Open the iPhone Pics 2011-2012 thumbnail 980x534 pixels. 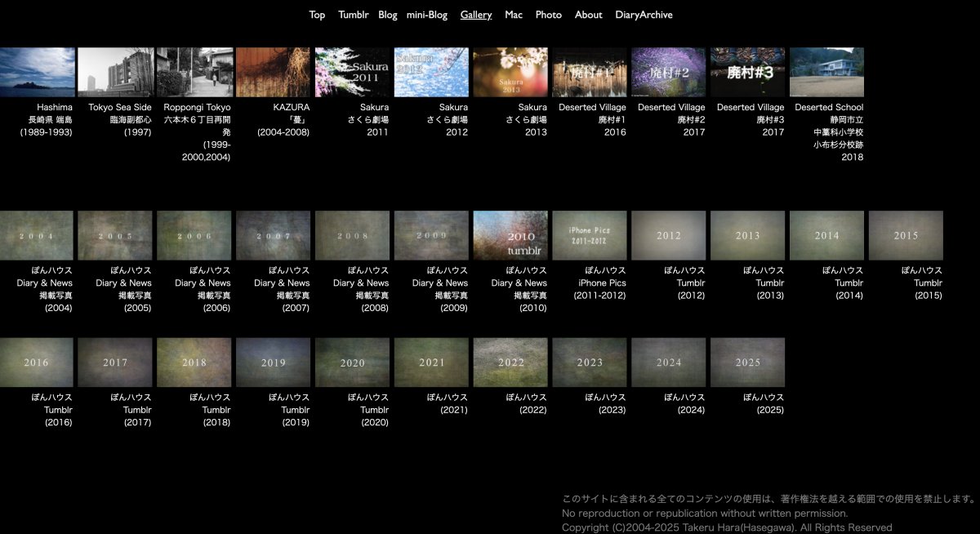pos(590,235)
